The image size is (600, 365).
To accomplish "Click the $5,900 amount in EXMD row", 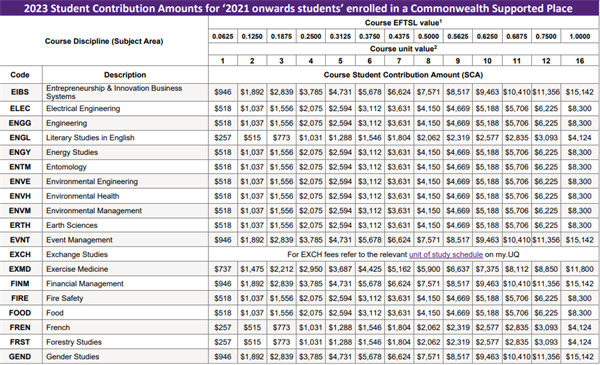I will click(428, 269).
